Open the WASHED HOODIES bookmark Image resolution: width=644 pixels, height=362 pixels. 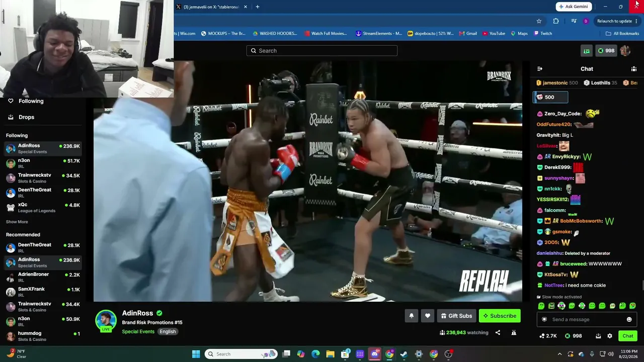tap(275, 34)
